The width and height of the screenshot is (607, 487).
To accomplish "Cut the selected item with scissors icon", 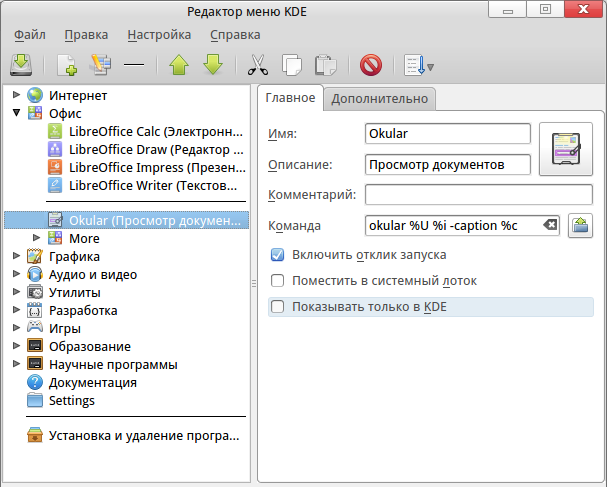I will (x=258, y=65).
